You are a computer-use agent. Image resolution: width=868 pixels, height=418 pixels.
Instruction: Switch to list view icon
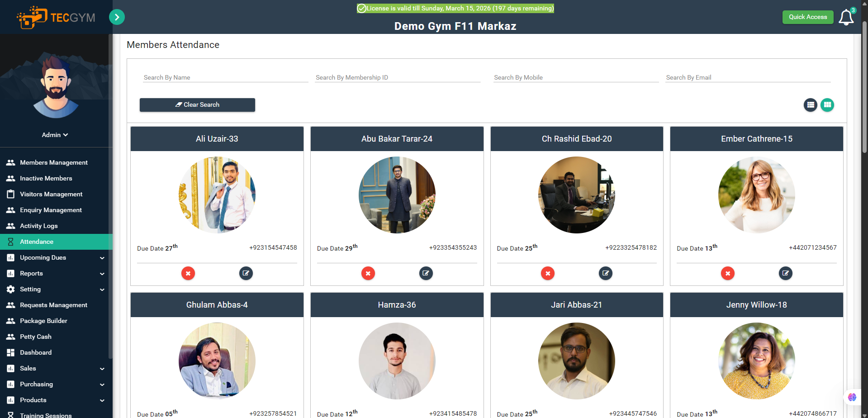coord(811,105)
